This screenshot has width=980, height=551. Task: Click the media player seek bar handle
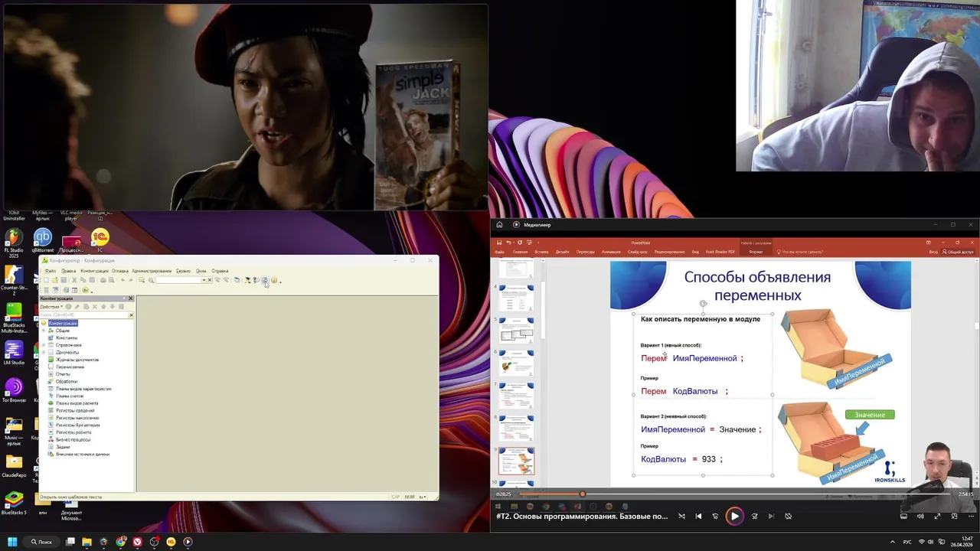582,494
